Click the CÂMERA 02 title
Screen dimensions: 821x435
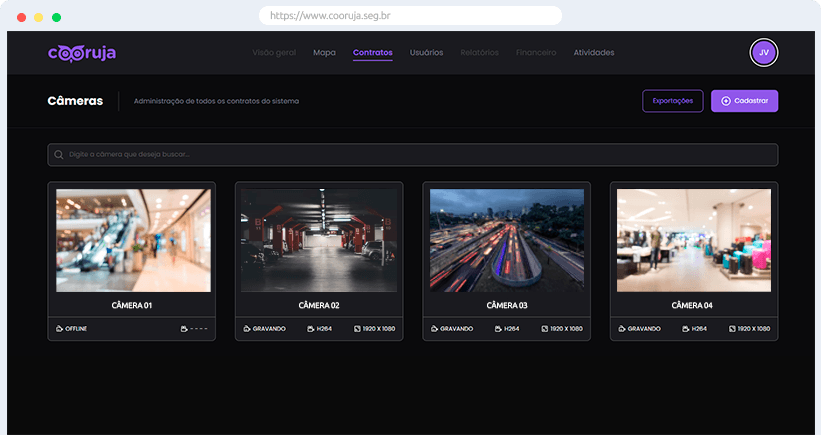point(319,305)
